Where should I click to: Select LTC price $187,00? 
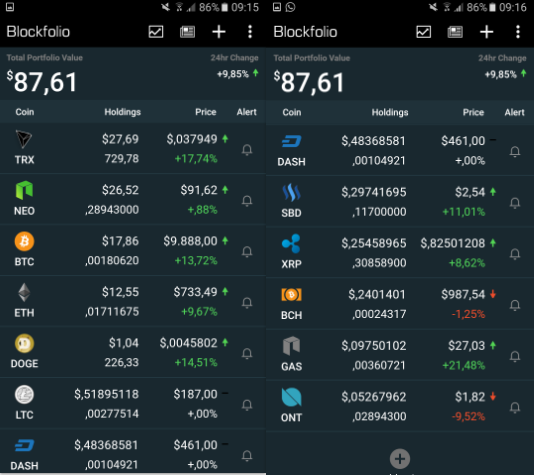click(195, 394)
